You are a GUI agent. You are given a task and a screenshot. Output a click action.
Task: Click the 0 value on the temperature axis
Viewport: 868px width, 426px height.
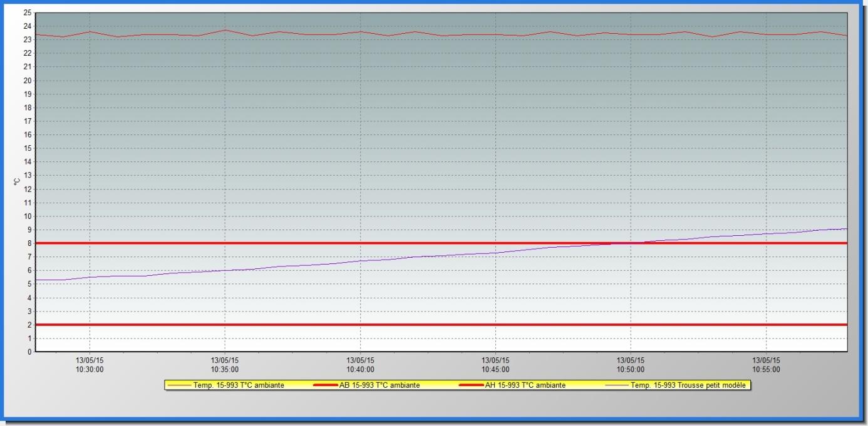pos(29,352)
